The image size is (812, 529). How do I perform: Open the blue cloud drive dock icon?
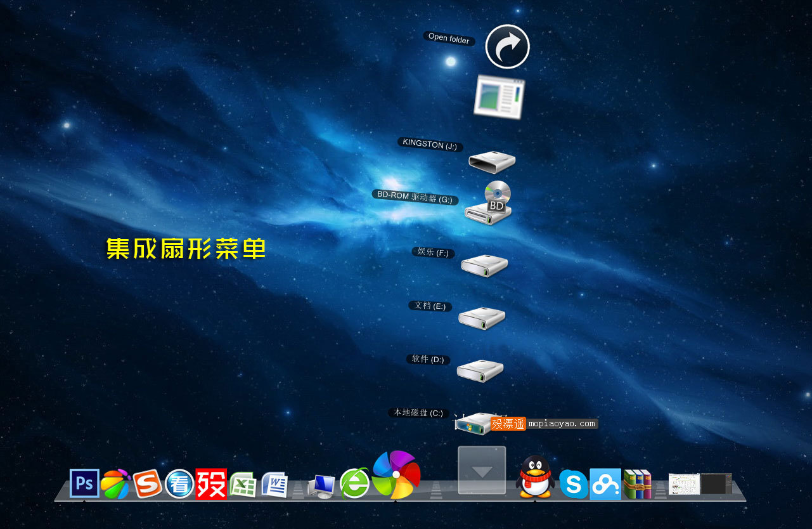coord(605,484)
